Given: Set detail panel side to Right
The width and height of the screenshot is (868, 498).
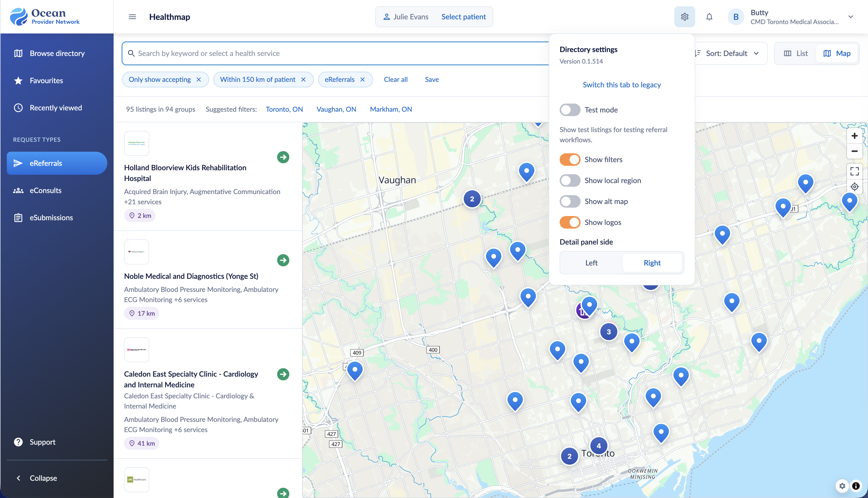Looking at the screenshot, I should tap(652, 263).
